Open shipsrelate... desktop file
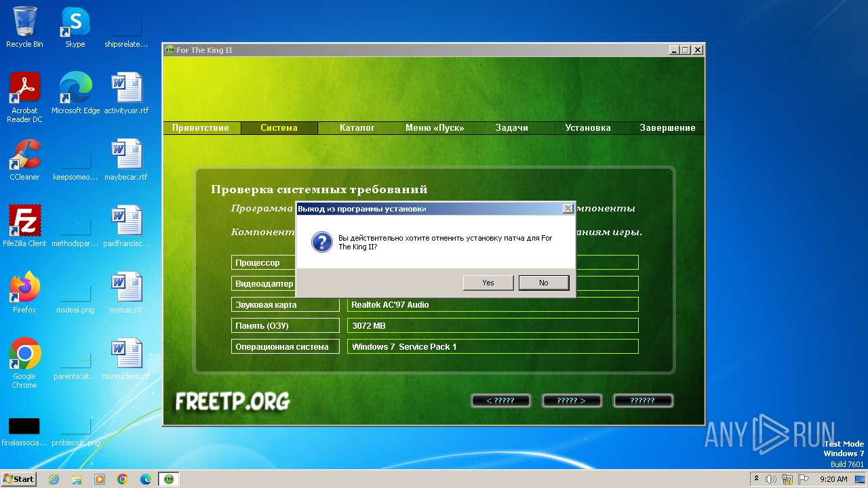 126,32
